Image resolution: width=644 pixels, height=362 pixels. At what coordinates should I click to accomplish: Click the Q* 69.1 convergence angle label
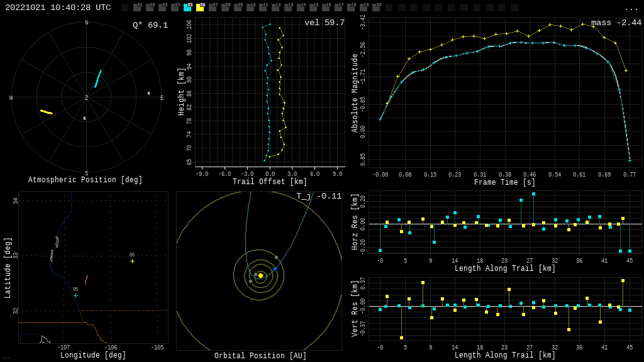click(150, 25)
